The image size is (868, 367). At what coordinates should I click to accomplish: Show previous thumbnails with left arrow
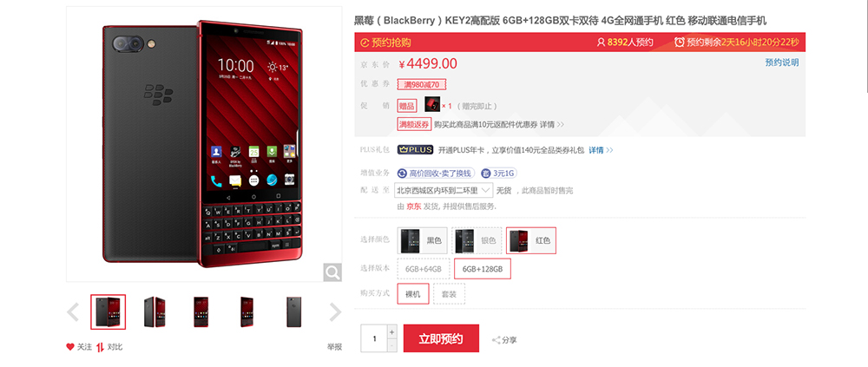click(x=73, y=312)
